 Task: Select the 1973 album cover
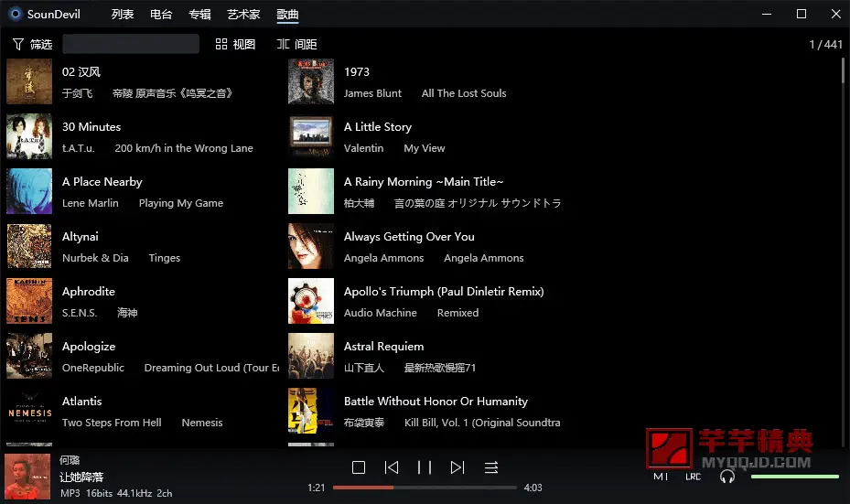tap(311, 81)
